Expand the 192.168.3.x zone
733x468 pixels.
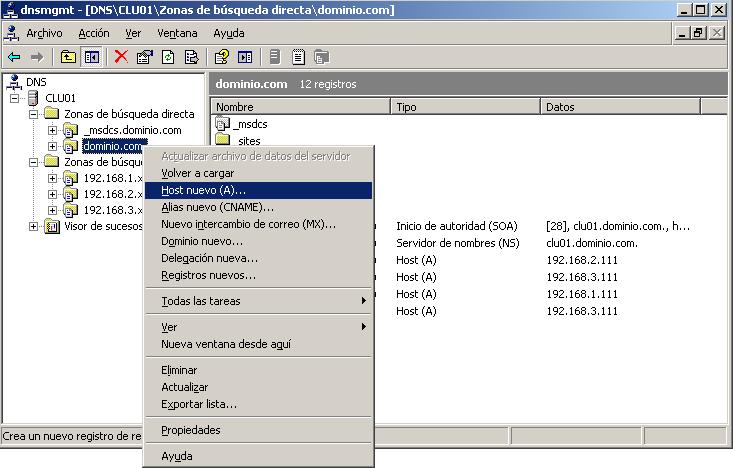pos(52,210)
